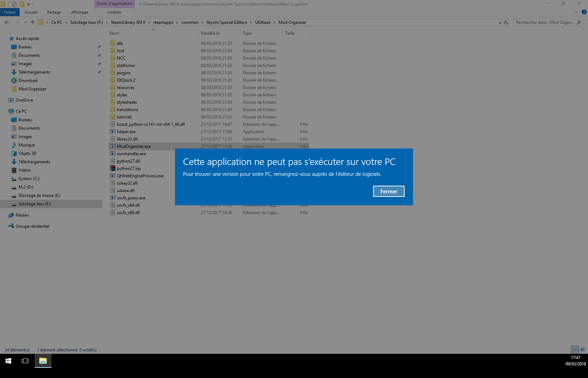Select steamapps in the address breadcrumb
Viewport: 588px width, 378px height.
(163, 22)
